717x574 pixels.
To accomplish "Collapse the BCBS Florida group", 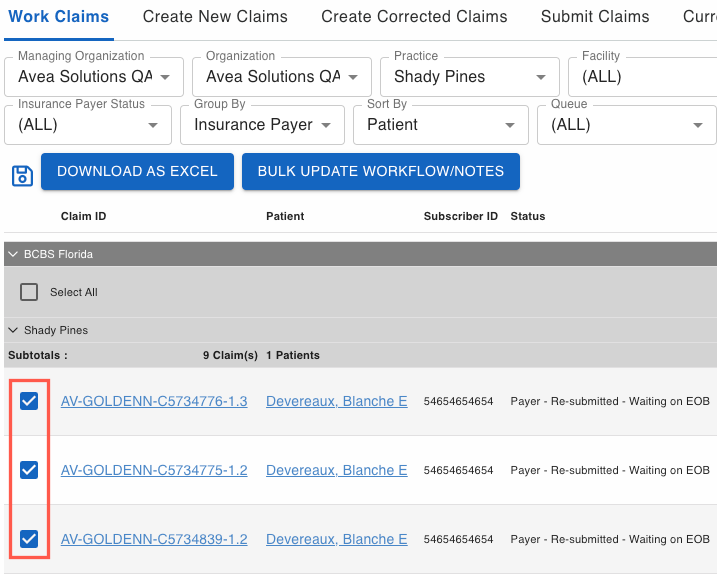I will [x=14, y=255].
